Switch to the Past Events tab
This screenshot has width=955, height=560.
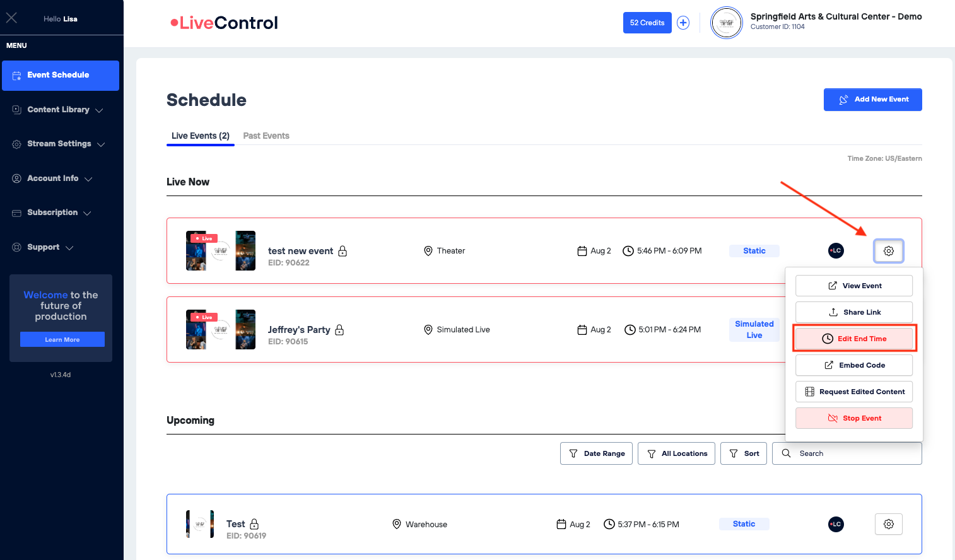266,136
